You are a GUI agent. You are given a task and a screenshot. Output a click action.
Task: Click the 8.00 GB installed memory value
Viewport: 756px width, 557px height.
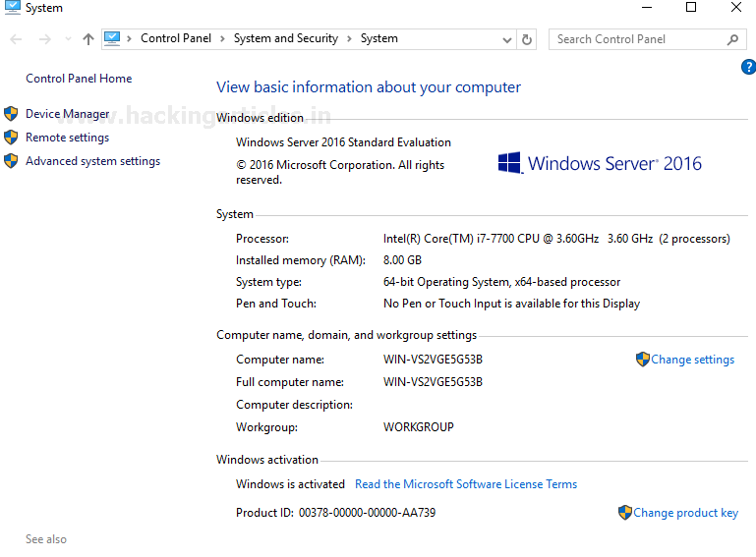coord(402,260)
